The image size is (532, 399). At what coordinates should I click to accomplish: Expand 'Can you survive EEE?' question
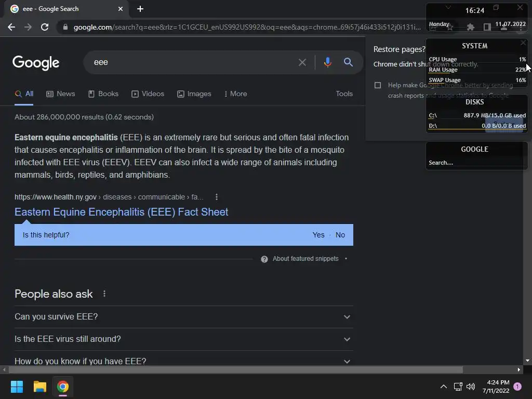[x=184, y=316]
